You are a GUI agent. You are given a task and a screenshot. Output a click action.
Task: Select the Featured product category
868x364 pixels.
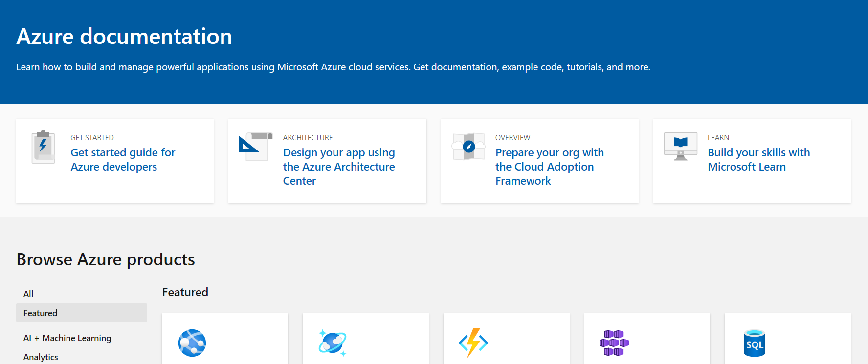82,313
